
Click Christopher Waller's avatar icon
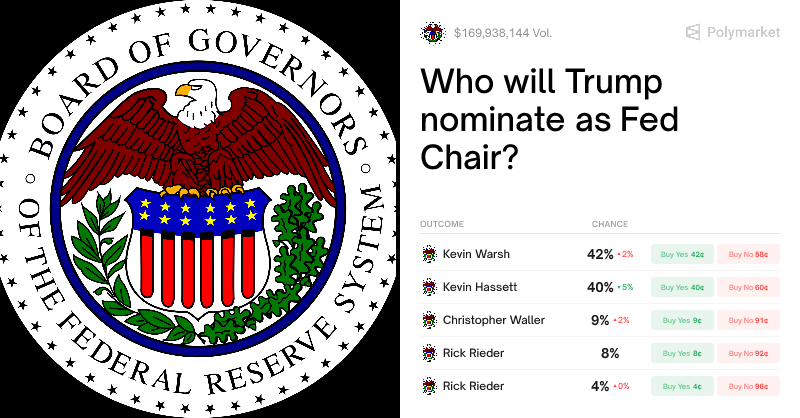pos(430,320)
